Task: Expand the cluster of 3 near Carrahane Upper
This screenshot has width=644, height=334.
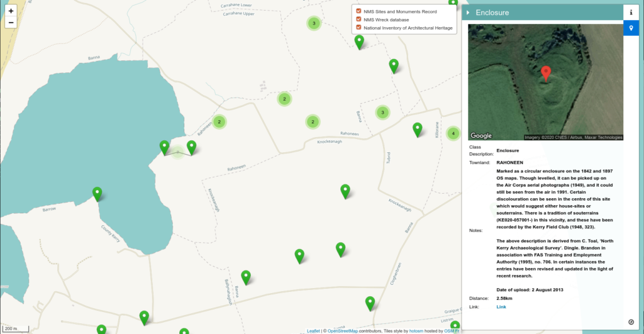Action: pyautogui.click(x=314, y=23)
